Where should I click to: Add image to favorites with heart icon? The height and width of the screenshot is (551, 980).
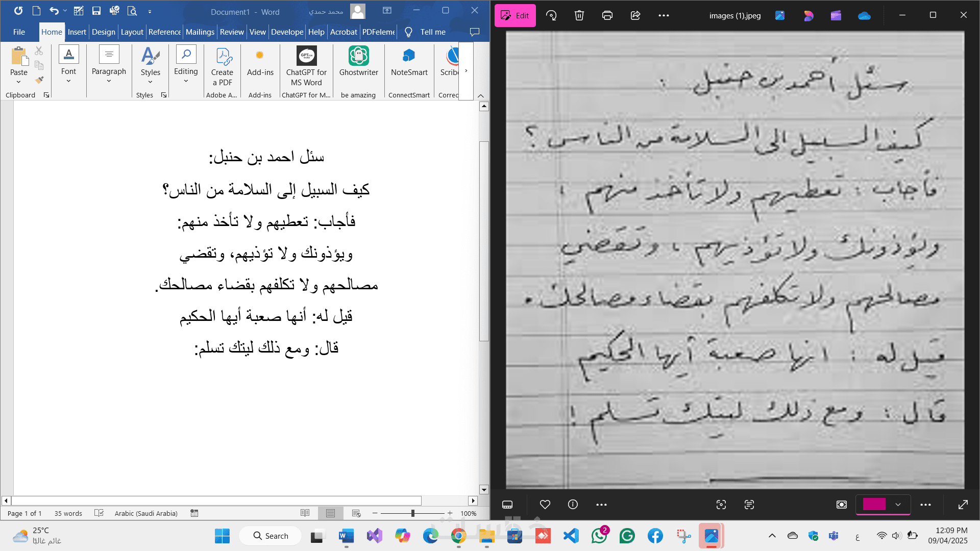(x=545, y=505)
